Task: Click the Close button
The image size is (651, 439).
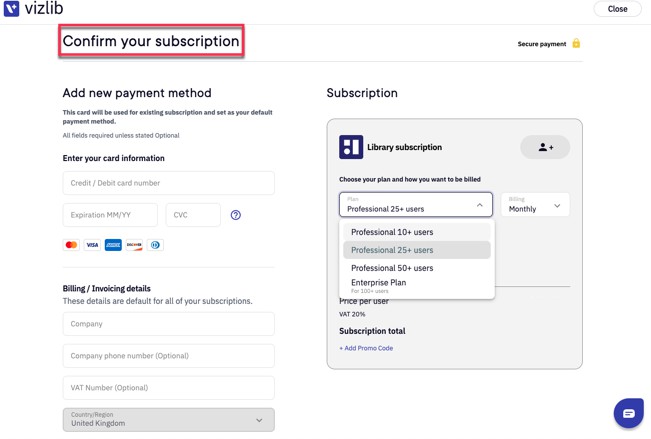Action: [617, 9]
